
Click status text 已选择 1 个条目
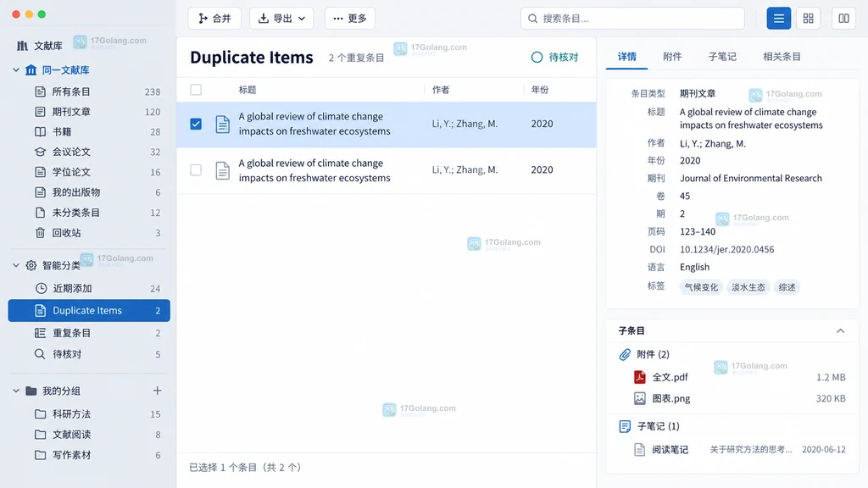click(223, 468)
